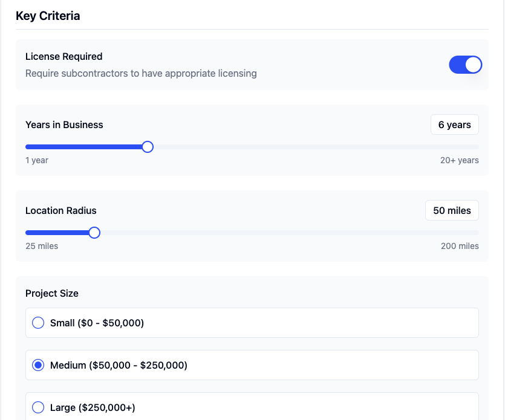Image resolution: width=505 pixels, height=420 pixels.
Task: Click the '20+ years' maximum label
Action: tap(459, 160)
